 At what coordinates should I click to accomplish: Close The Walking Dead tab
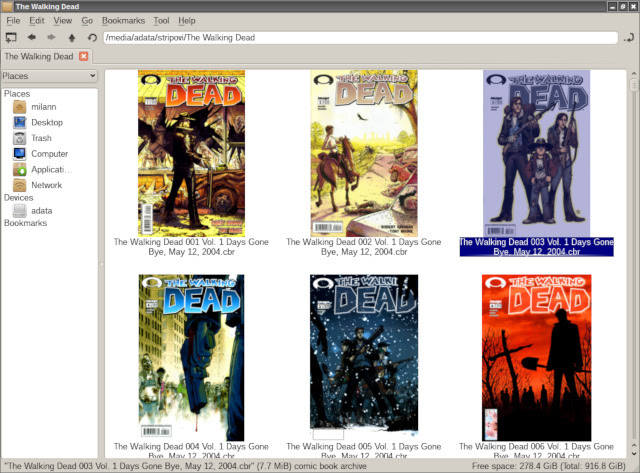click(84, 57)
